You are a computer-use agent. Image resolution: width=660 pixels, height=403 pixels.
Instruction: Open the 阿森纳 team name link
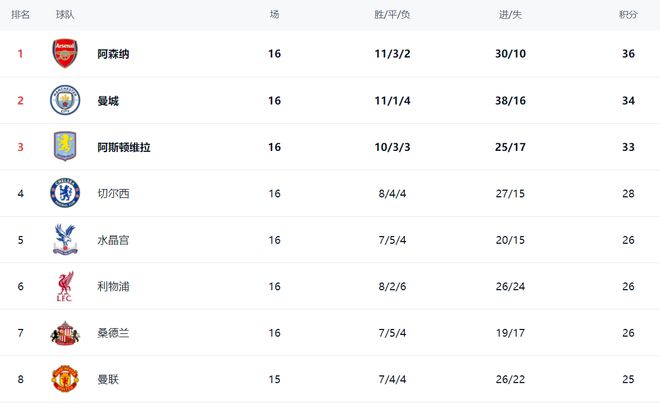point(113,54)
